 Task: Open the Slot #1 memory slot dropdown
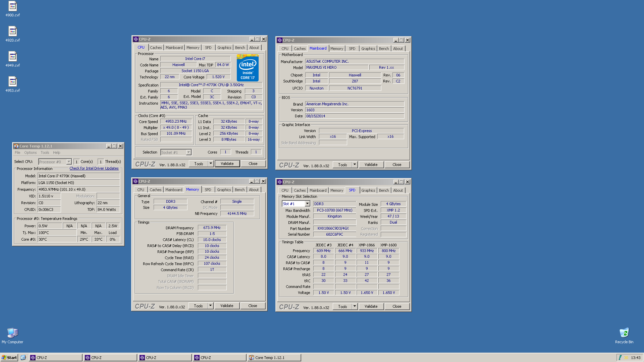click(x=307, y=204)
